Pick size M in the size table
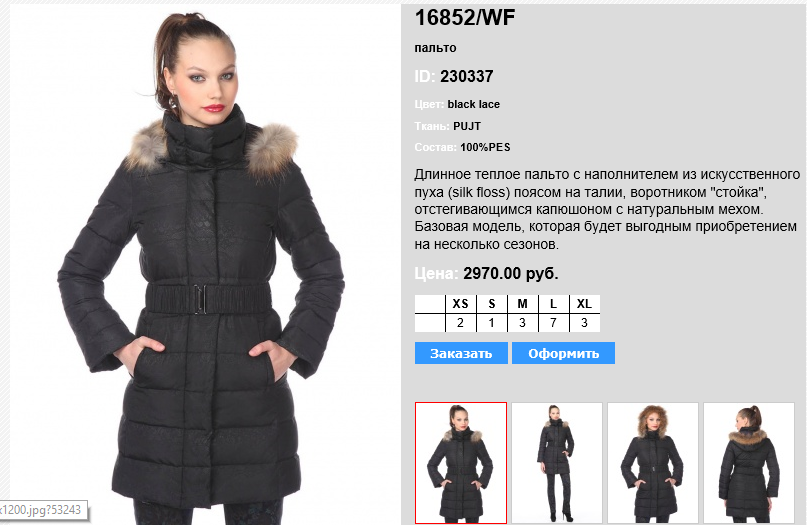Viewport: 807px width, 525px height. click(x=522, y=304)
